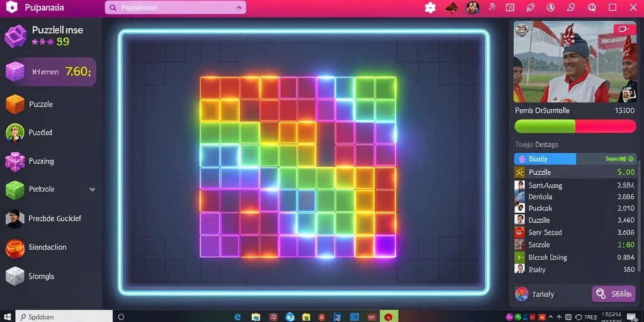The width and height of the screenshot is (644, 322).
Task: Open the Dentola leaderboard entry
Action: [x=575, y=197]
